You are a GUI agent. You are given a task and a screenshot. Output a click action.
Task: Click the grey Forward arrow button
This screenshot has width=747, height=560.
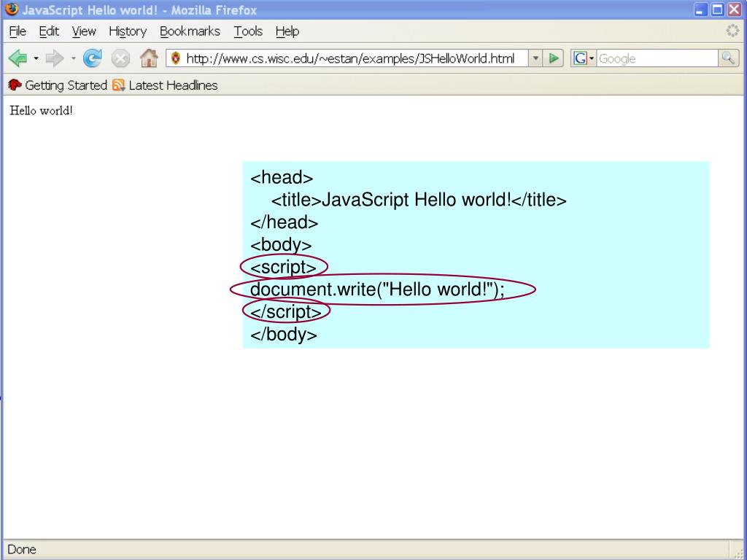click(x=55, y=58)
